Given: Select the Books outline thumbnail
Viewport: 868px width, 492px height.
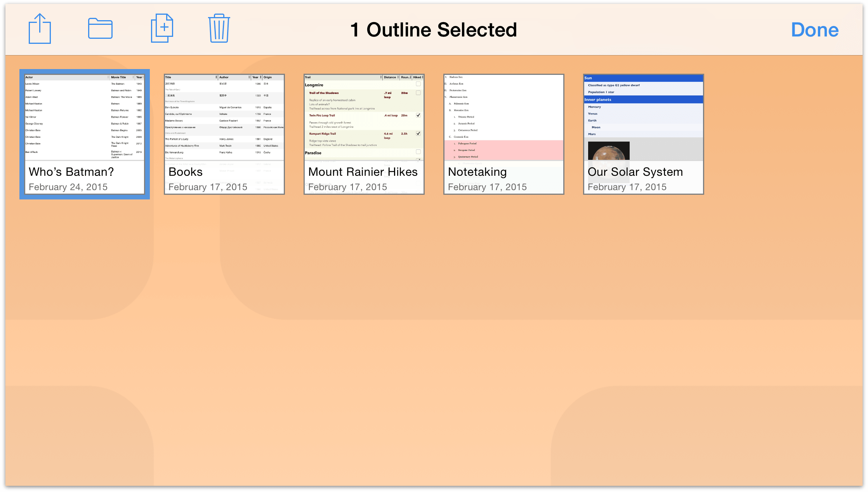Looking at the screenshot, I should pos(224,134).
